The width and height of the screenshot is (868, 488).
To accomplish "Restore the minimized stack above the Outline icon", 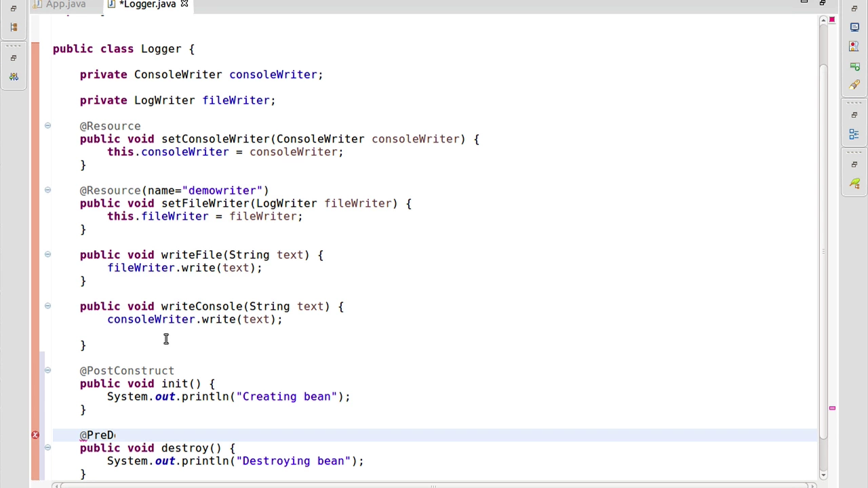I will click(854, 115).
